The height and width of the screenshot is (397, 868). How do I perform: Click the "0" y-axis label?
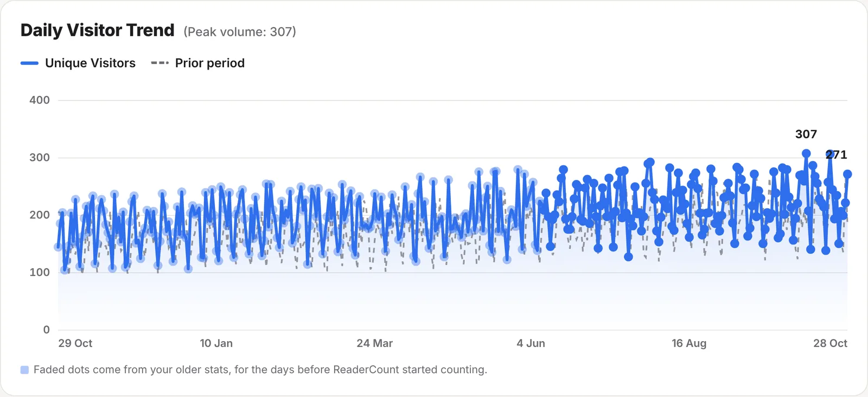47,330
